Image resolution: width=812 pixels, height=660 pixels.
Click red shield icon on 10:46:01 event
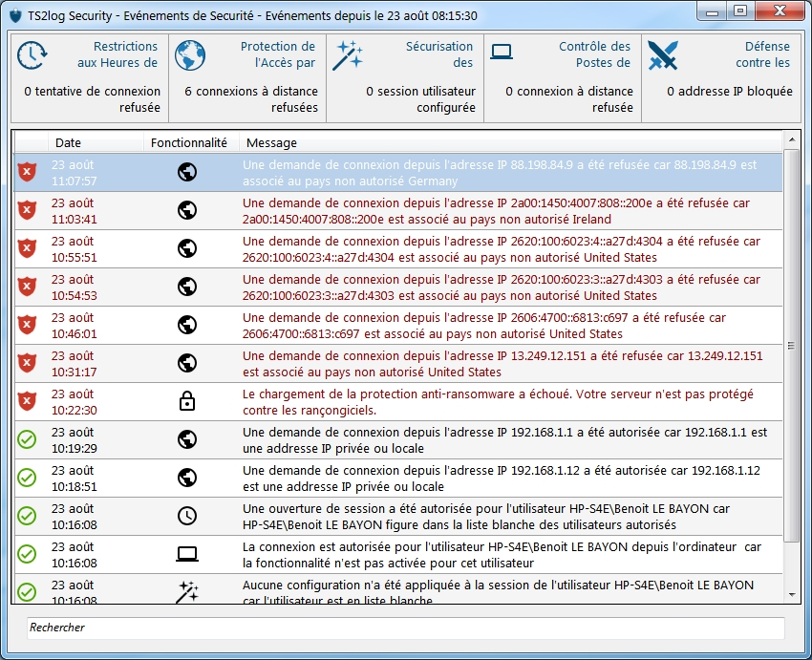coord(27,325)
